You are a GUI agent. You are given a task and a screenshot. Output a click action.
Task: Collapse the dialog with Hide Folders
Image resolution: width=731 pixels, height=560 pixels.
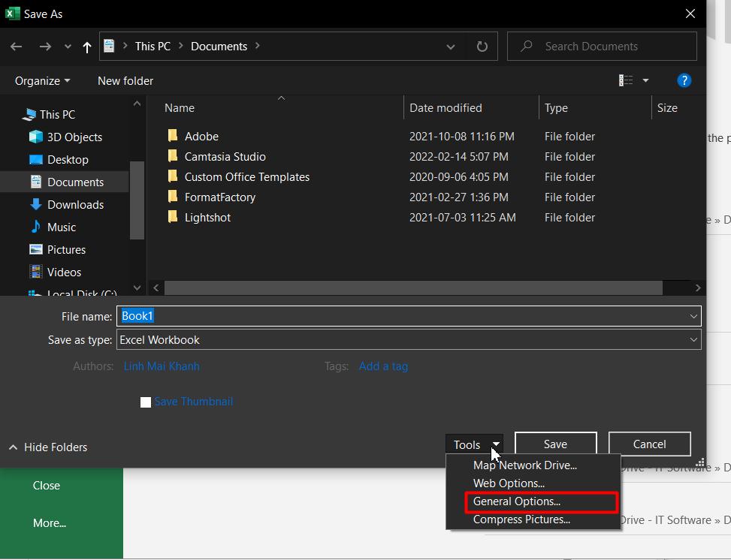pos(47,447)
